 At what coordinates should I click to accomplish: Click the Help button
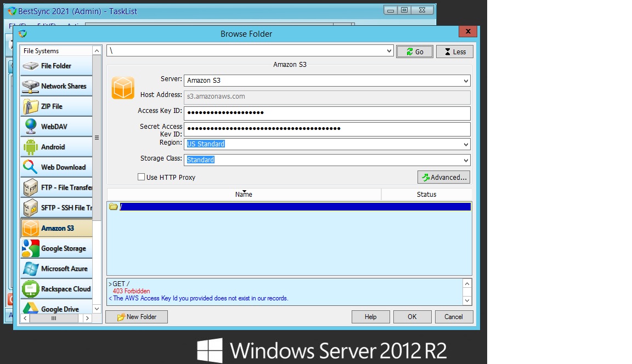click(371, 317)
